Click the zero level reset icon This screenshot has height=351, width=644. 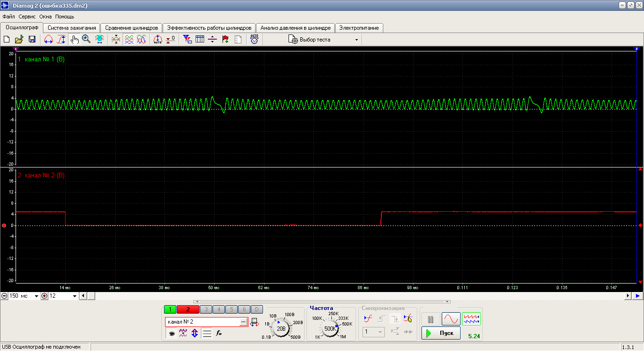(x=171, y=40)
